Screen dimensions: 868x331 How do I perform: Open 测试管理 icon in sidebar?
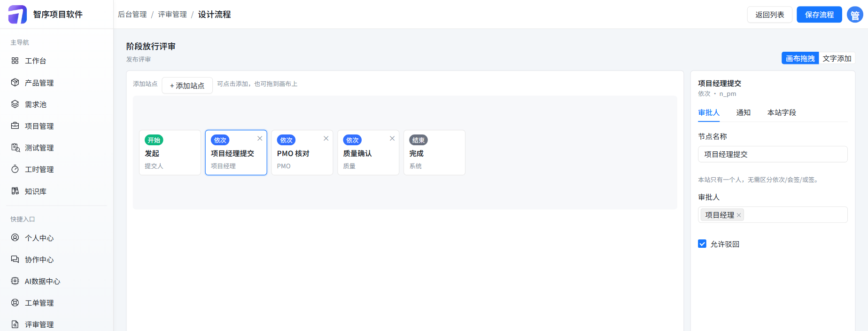coord(15,148)
